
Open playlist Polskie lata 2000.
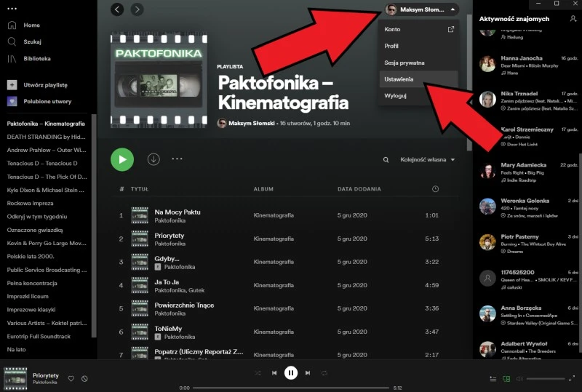tap(31, 257)
